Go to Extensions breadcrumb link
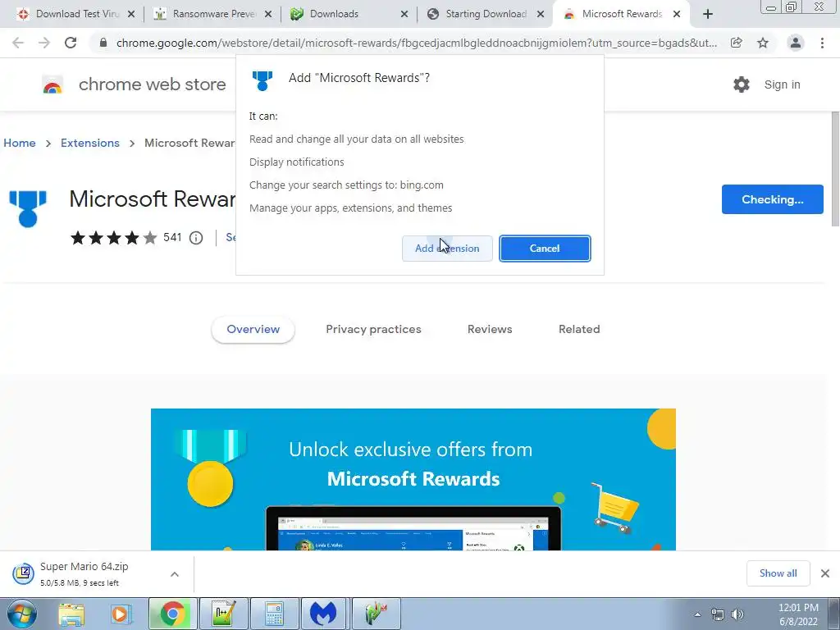Screen dimensions: 840x630 coord(90,143)
